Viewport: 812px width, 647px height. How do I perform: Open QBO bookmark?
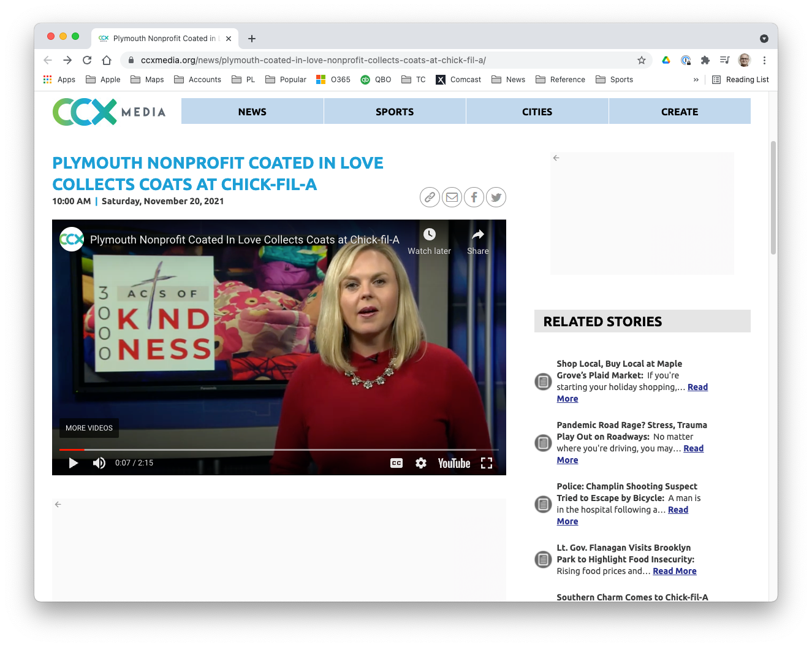tap(376, 80)
